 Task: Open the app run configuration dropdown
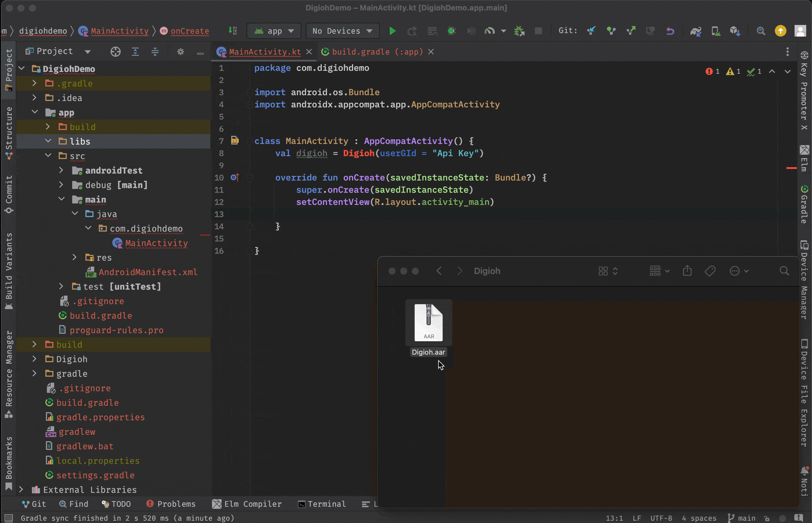click(x=274, y=31)
